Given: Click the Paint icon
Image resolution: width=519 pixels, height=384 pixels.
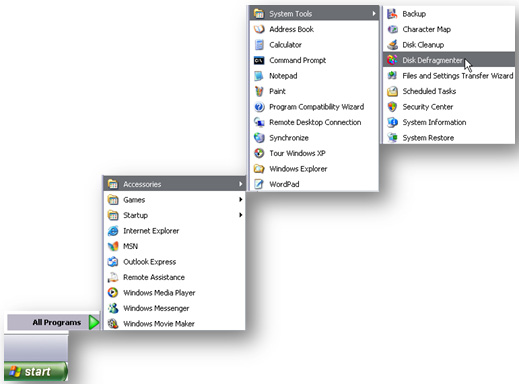Looking at the screenshot, I should [259, 91].
